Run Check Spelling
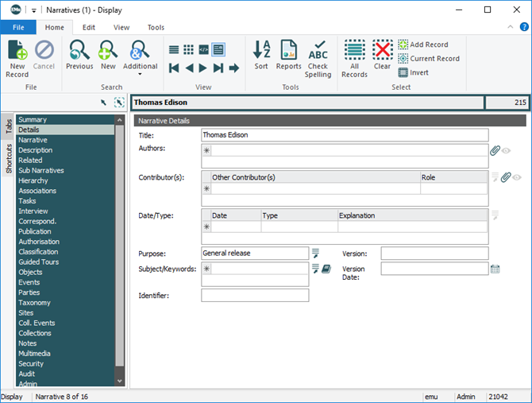This screenshot has height=403, width=532. coord(318,59)
